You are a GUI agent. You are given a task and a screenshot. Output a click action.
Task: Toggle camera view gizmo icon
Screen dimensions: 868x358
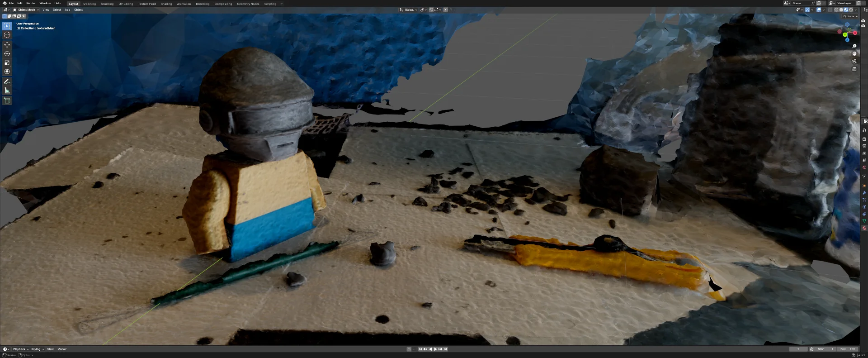(x=854, y=61)
